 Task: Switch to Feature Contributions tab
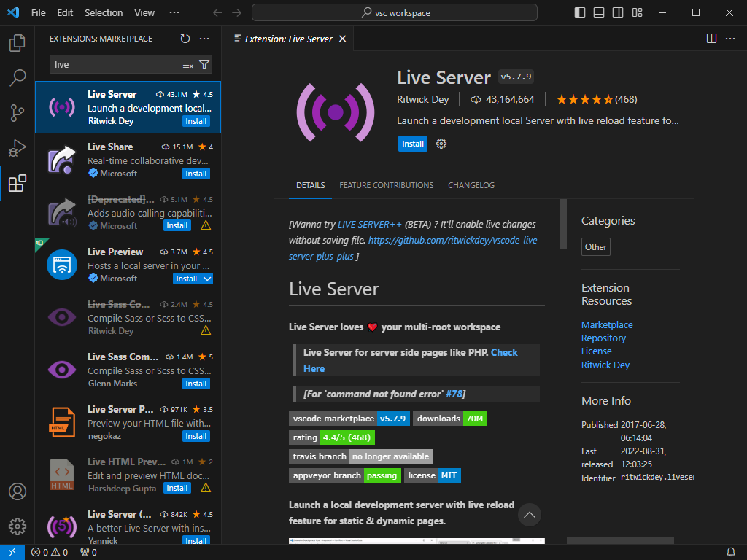[x=387, y=185]
